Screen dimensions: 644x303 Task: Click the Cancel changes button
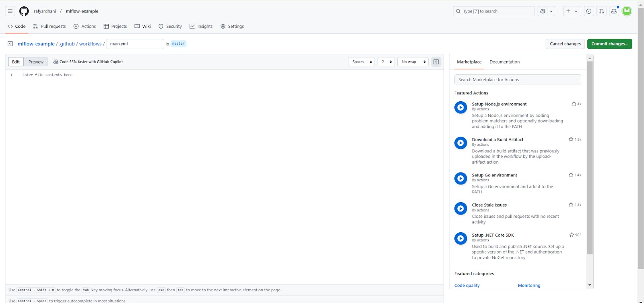point(565,44)
